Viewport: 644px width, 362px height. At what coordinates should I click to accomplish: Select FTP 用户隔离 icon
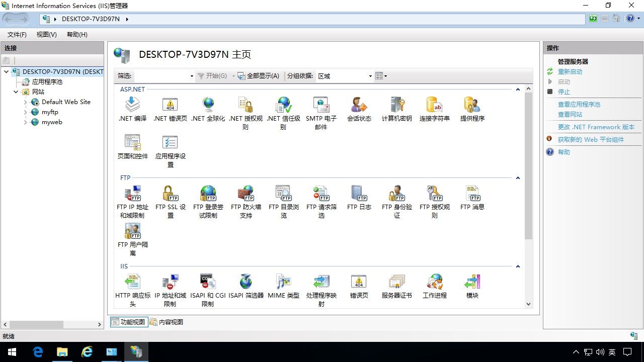click(132, 239)
